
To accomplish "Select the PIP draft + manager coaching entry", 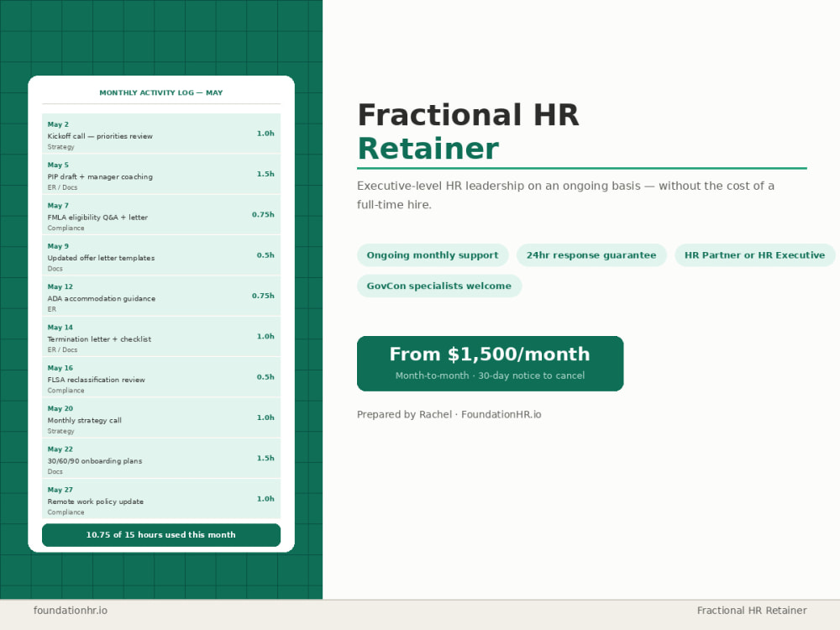I will (x=161, y=174).
